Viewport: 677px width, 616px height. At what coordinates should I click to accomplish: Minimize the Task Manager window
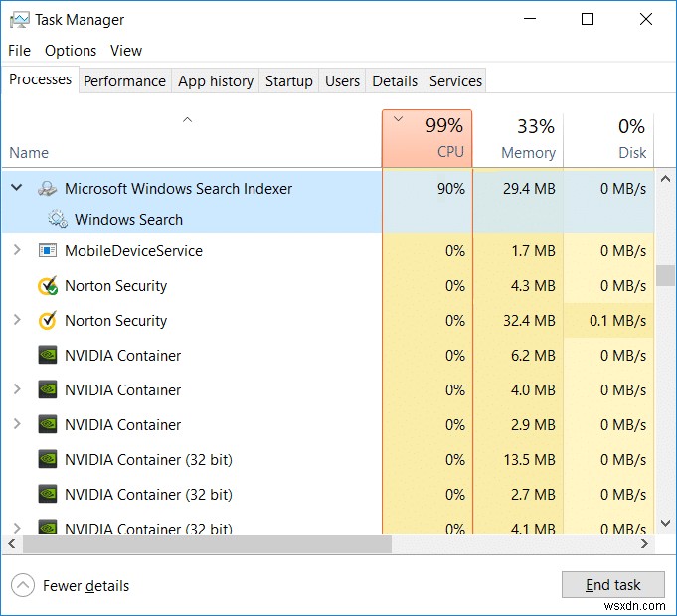click(530, 19)
